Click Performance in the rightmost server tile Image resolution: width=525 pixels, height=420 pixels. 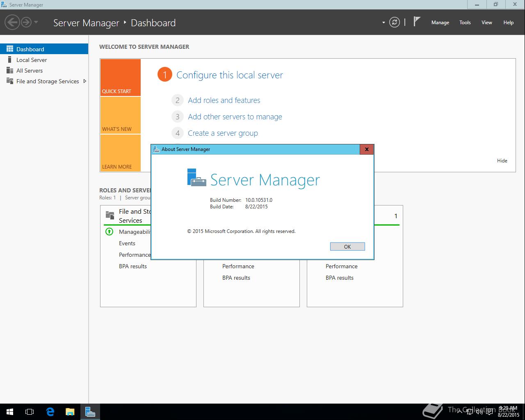[342, 266]
